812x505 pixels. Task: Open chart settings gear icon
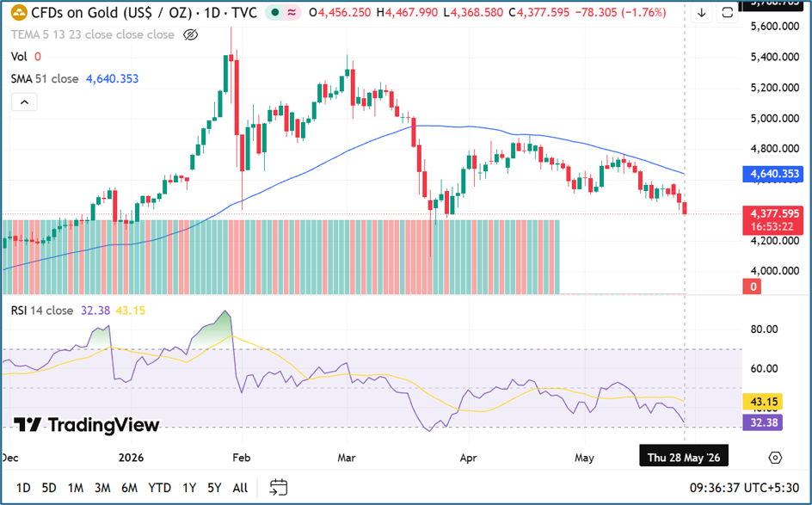coord(775,458)
